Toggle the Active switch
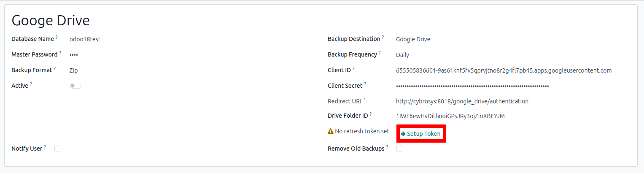This screenshot has height=173, width=644. tap(75, 86)
